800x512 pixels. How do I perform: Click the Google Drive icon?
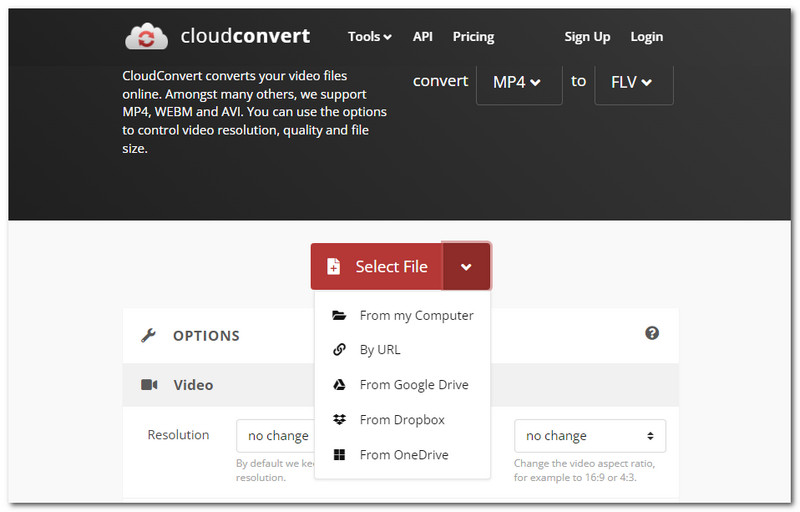pyautogui.click(x=340, y=385)
